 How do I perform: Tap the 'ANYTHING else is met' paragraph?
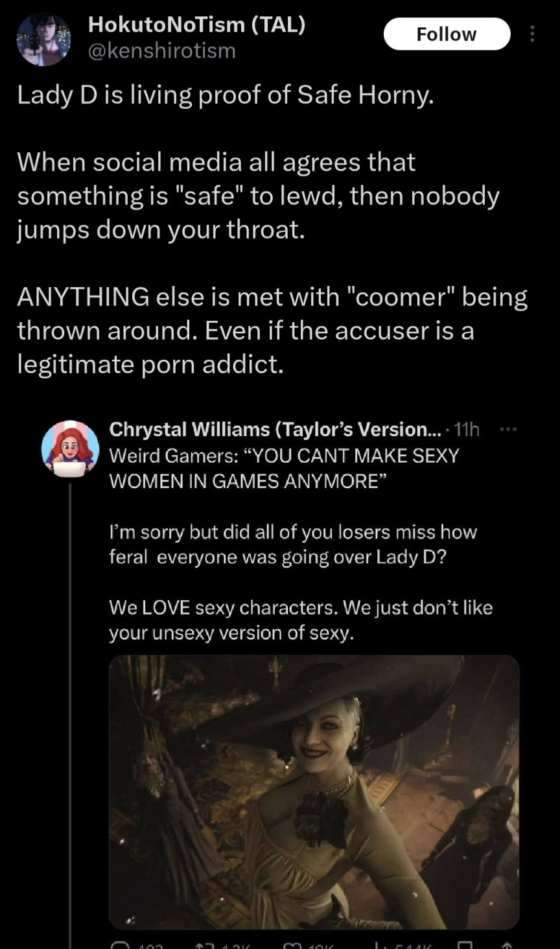coord(272,330)
